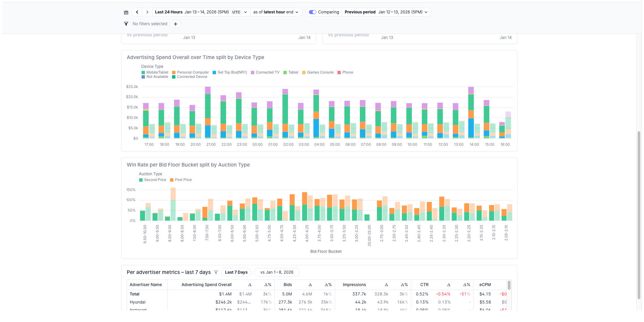The width and height of the screenshot is (644, 322).
Task: Open the 'as of latest hour end' dropdown
Action: pyautogui.click(x=276, y=12)
